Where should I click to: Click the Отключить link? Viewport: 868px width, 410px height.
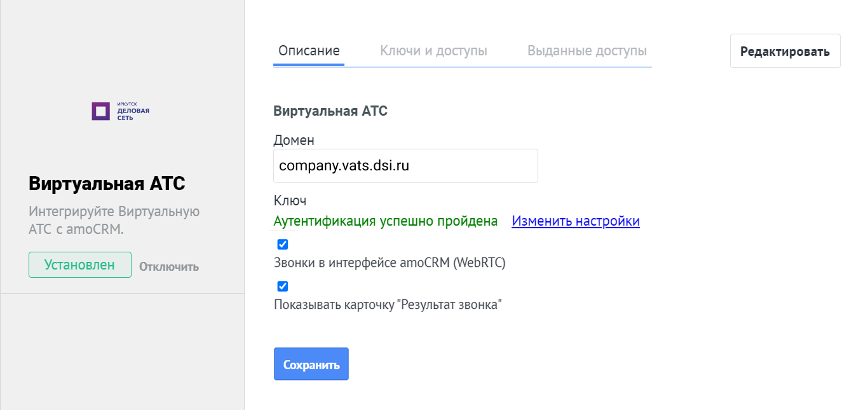[169, 267]
